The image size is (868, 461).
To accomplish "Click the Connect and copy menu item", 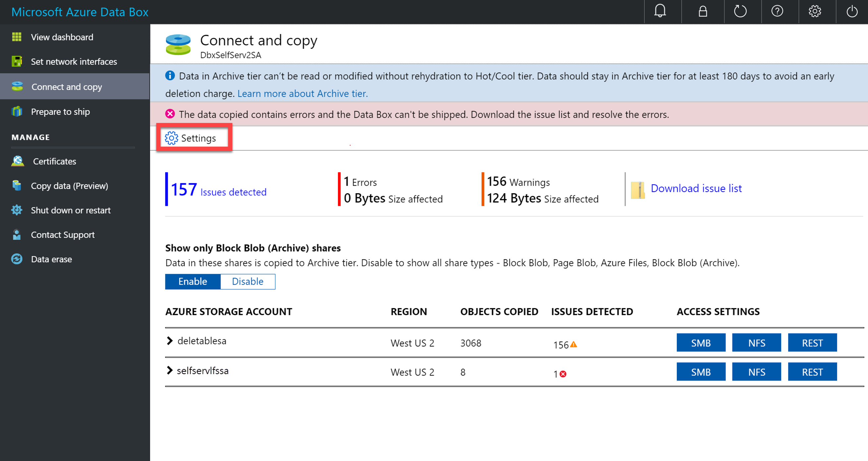I will 67,87.
